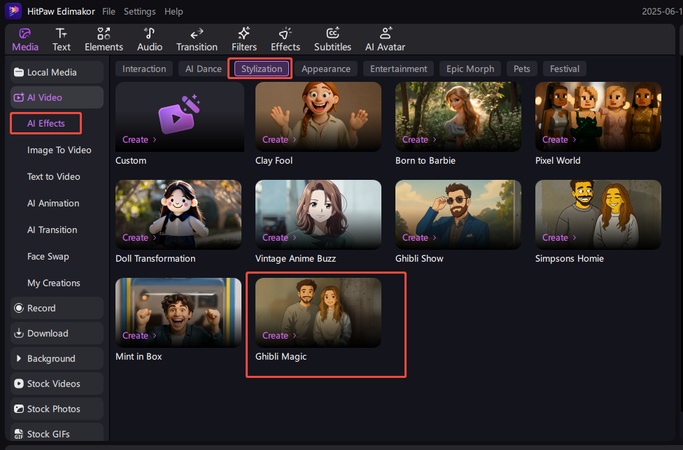Open the Filters panel
Screen dimensions: 683x450
tap(244, 39)
